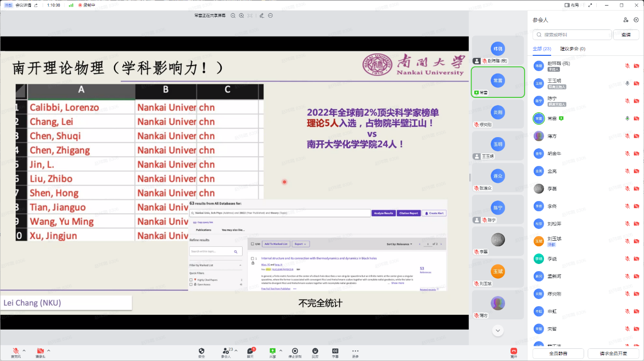The width and height of the screenshot is (644, 361).
Task: Unmute your microphone in the bottom toolbar
Action: pos(16,351)
